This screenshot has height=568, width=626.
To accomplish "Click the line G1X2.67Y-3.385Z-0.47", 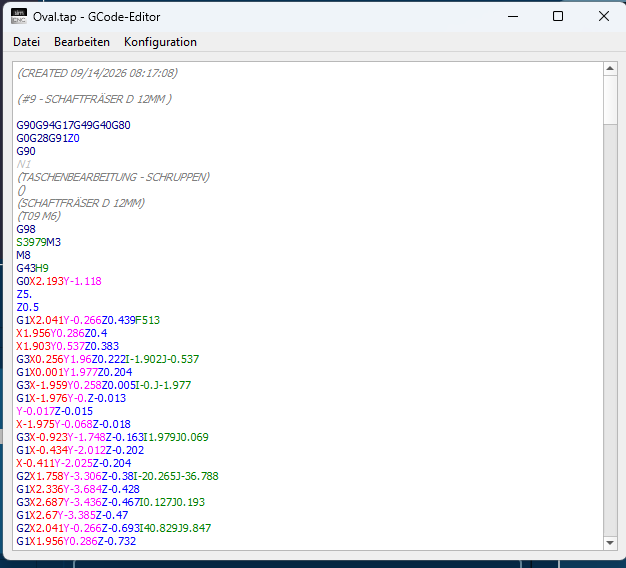I will click(x=72, y=515).
